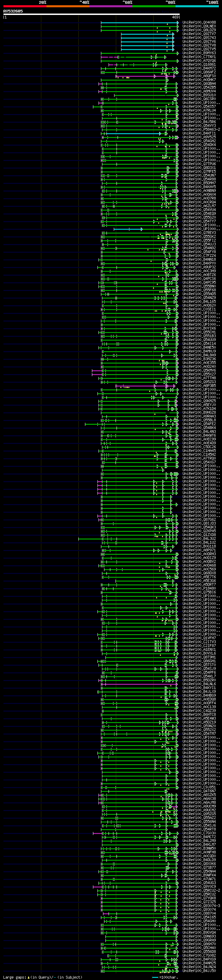
Task: Open hit UniRef100_Q8X0K6
Action: (199, 864)
